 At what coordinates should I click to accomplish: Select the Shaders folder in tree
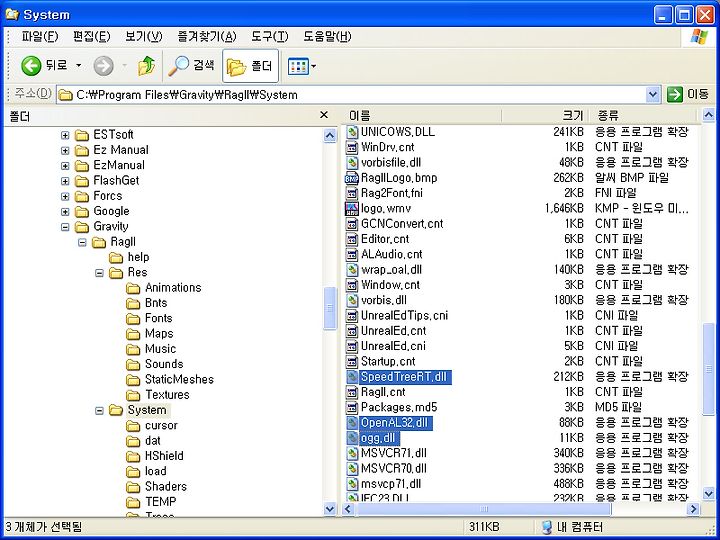(x=166, y=487)
